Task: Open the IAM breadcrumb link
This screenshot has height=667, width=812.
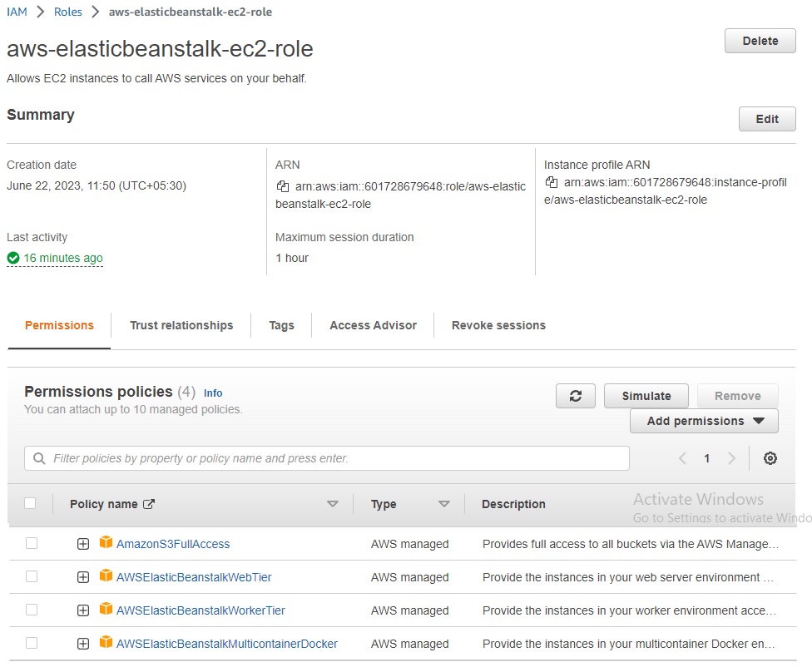Action: point(17,12)
